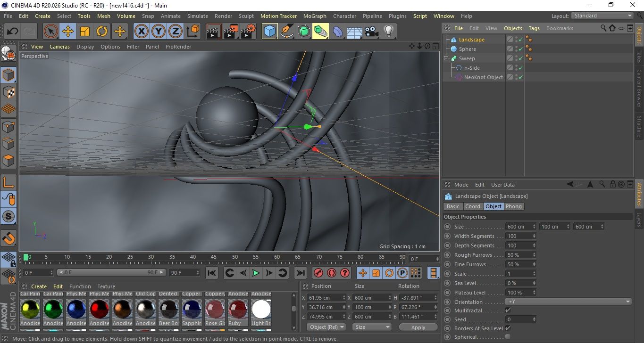This screenshot has width=644, height=343.
Task: Uncheck the Multifractal checkbox
Action: click(508, 310)
